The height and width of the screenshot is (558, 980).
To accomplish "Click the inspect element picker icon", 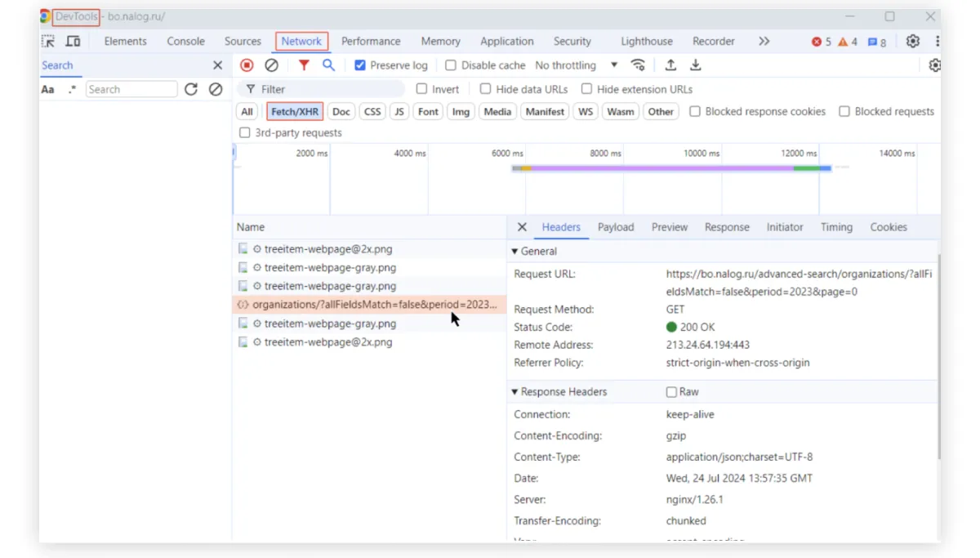I will [x=48, y=42].
